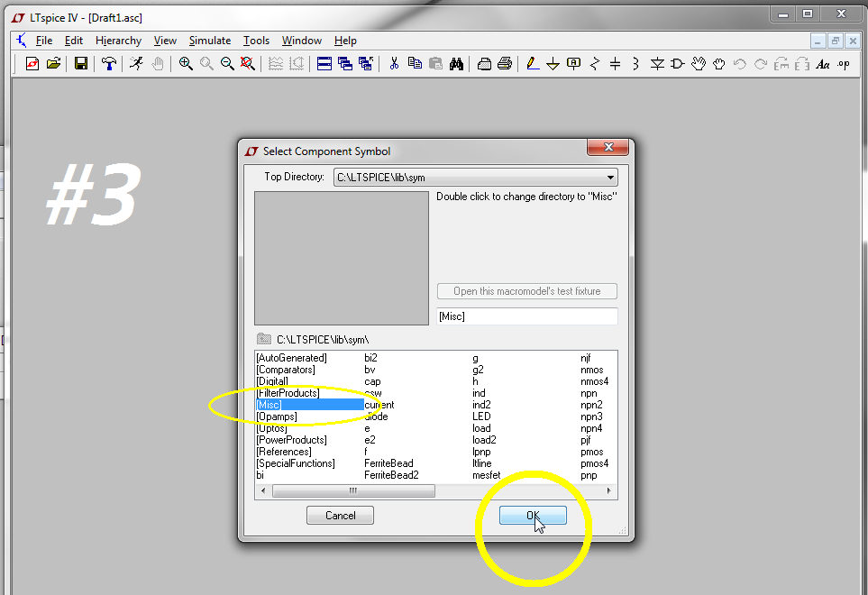The width and height of the screenshot is (868, 595).
Task: Select the Text Aa tool
Action: 823,64
